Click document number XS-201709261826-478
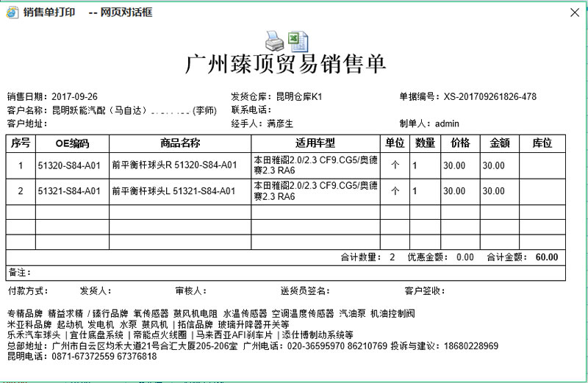This screenshot has height=383, width=588. click(x=490, y=97)
